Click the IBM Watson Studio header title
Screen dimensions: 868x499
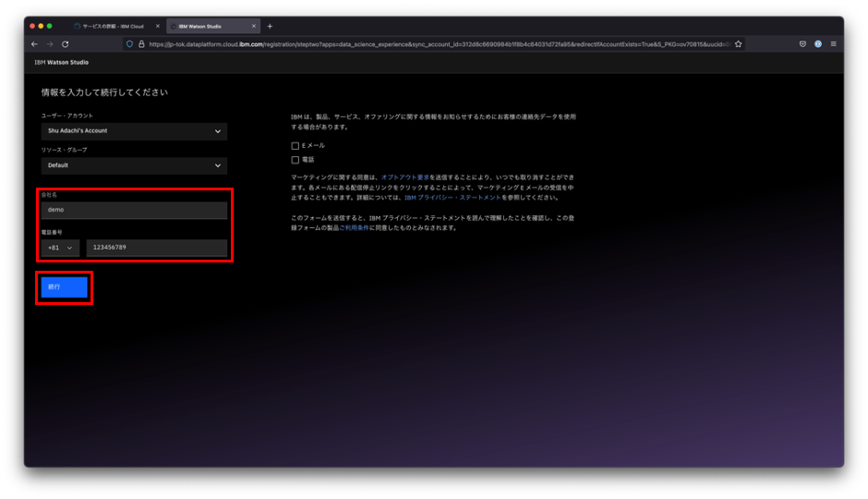point(62,63)
